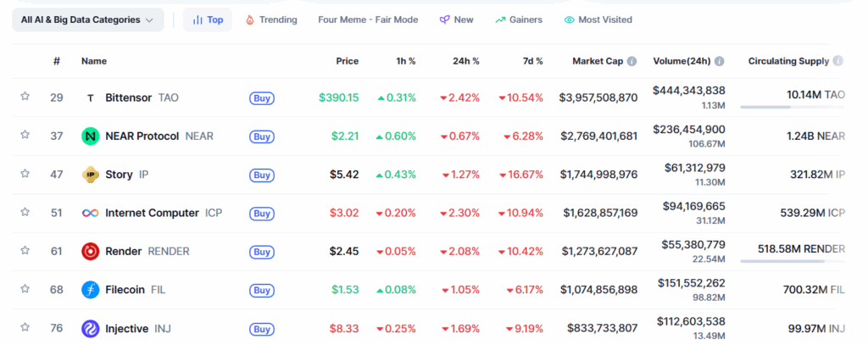The width and height of the screenshot is (868, 345).
Task: Click the Filecoin coin logo
Action: pos(91,290)
